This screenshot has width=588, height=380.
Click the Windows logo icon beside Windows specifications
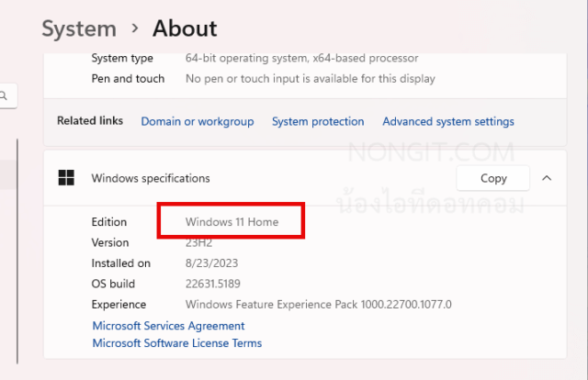(x=66, y=178)
